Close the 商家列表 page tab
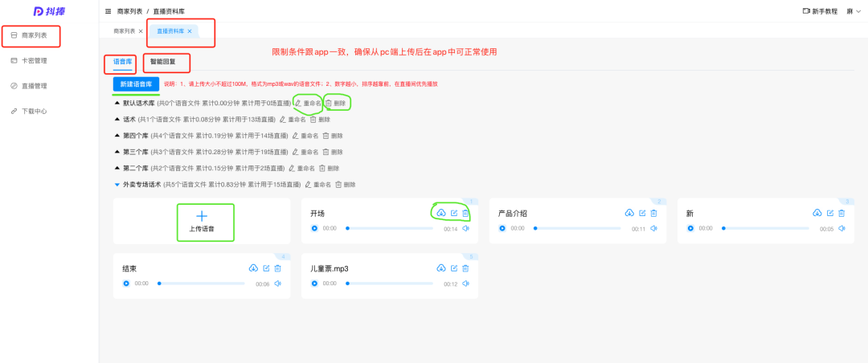This screenshot has width=868, height=363. [141, 31]
